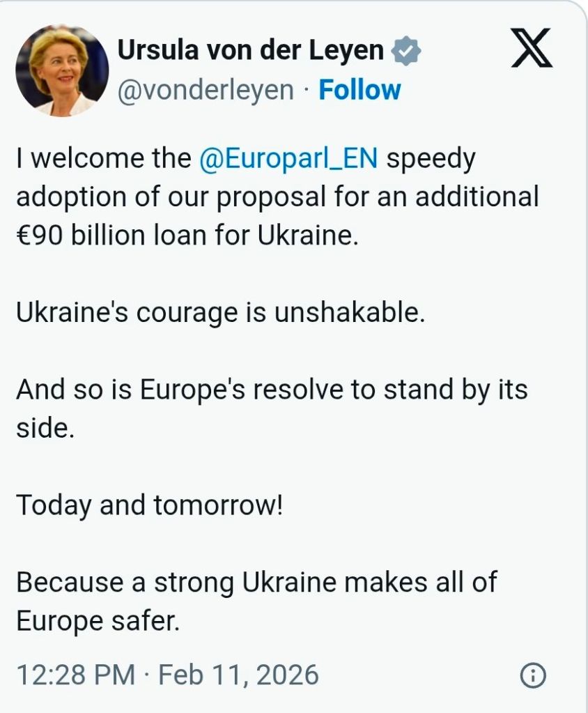This screenshot has height=713, width=588.
Task: Open the @vonderleyen handle link
Action: point(206,91)
